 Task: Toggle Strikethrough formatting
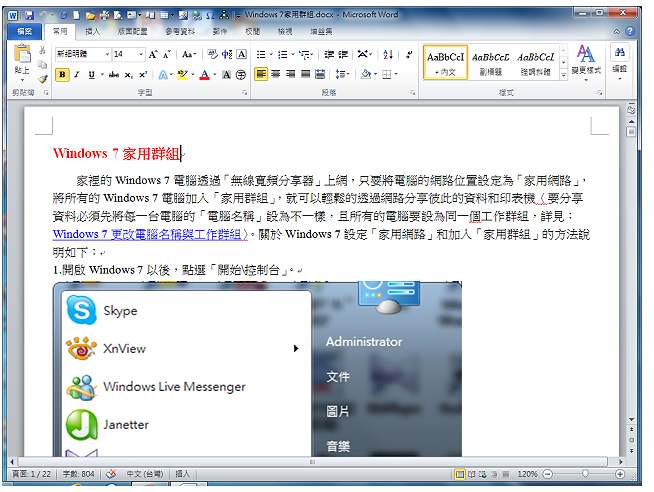[x=114, y=75]
